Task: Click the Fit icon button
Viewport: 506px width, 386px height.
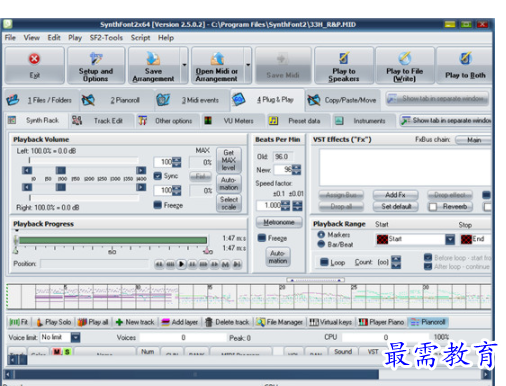Action: (x=19, y=322)
